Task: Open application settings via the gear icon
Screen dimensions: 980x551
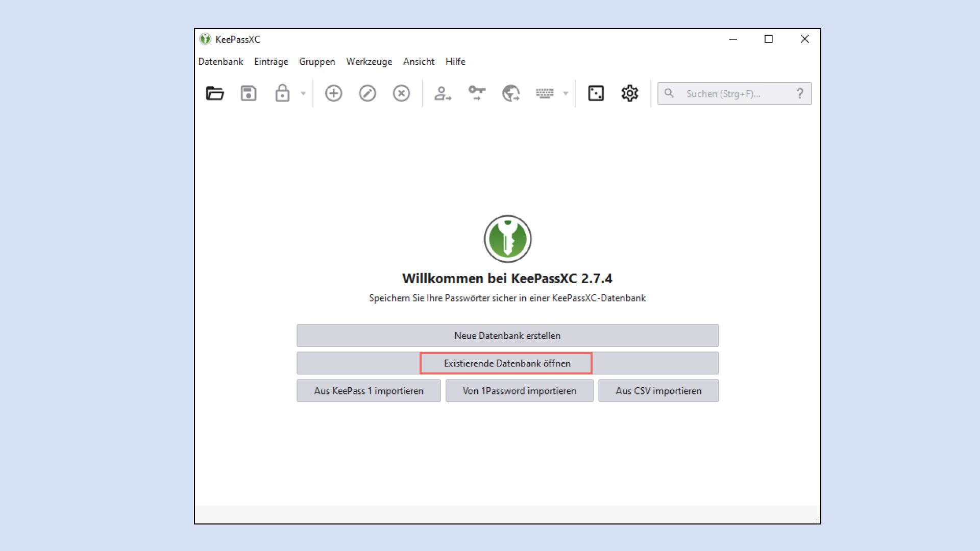Action: click(x=629, y=93)
